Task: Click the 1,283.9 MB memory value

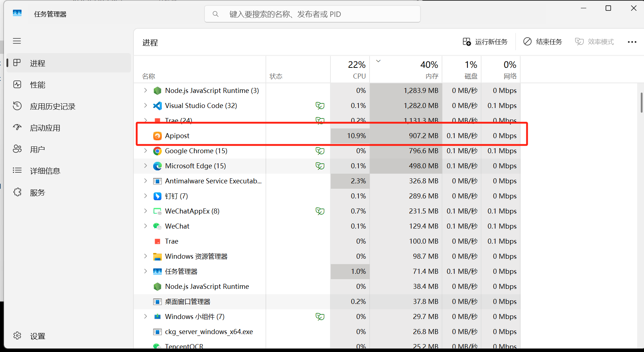Action: click(421, 91)
